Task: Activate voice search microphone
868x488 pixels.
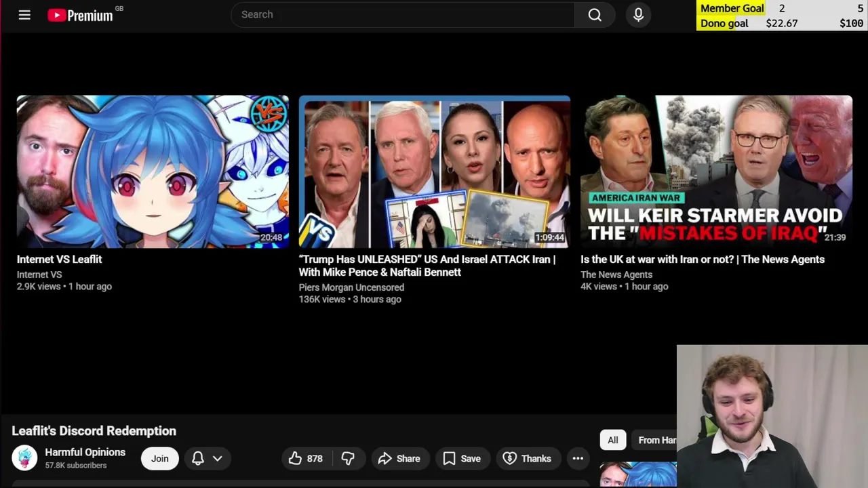Action: 638,15
